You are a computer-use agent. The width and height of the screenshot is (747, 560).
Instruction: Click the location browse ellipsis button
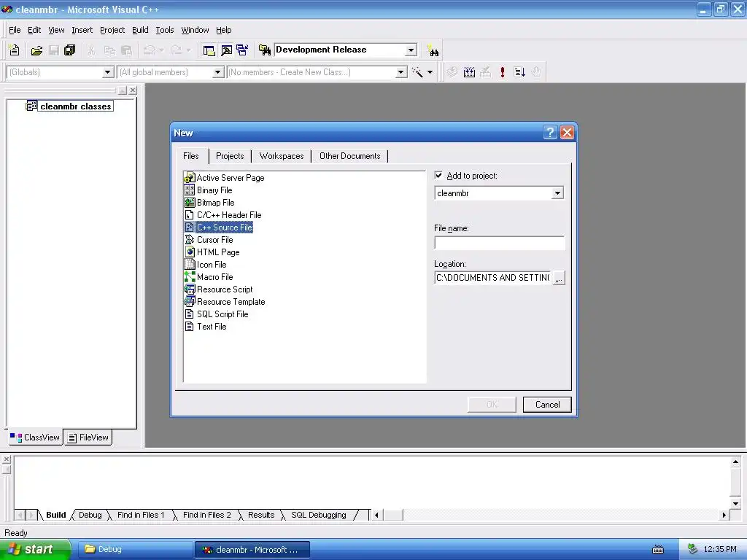coord(559,278)
